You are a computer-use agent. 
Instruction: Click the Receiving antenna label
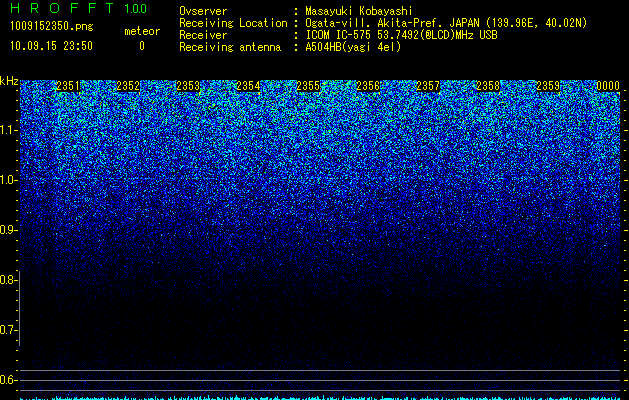[x=230, y=47]
